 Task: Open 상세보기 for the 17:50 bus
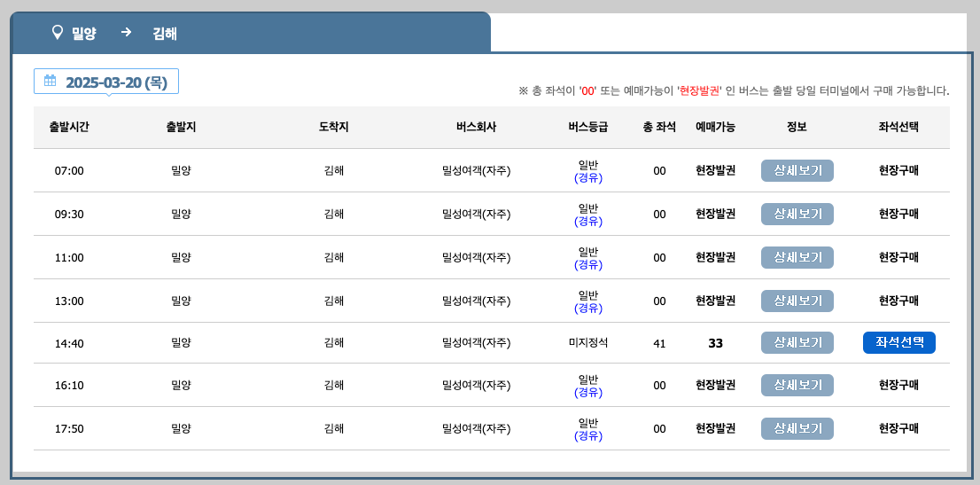click(797, 428)
